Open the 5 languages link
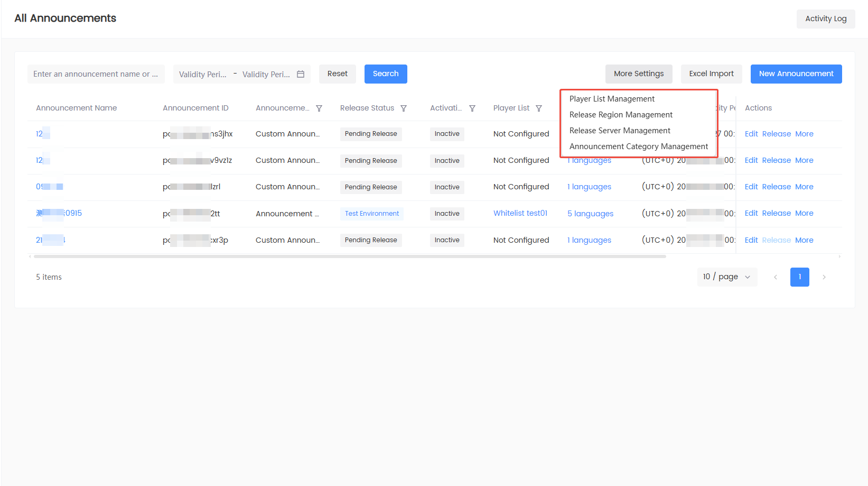 pos(591,214)
